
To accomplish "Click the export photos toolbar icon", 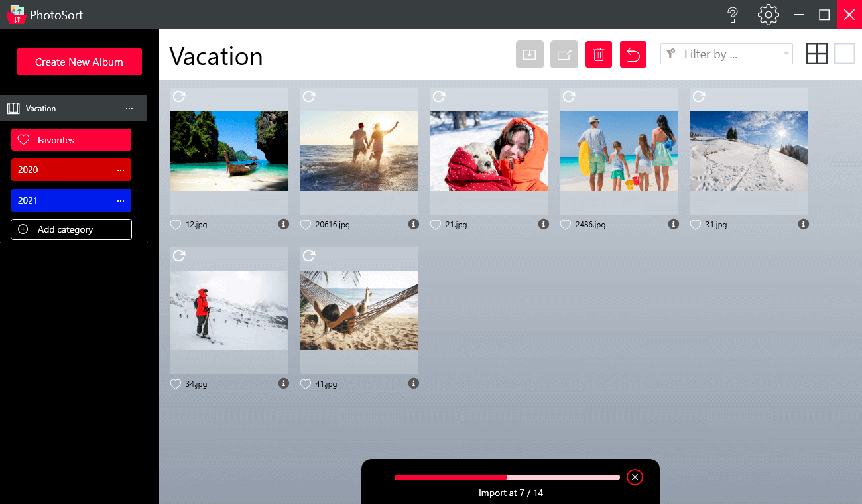I will 564,54.
